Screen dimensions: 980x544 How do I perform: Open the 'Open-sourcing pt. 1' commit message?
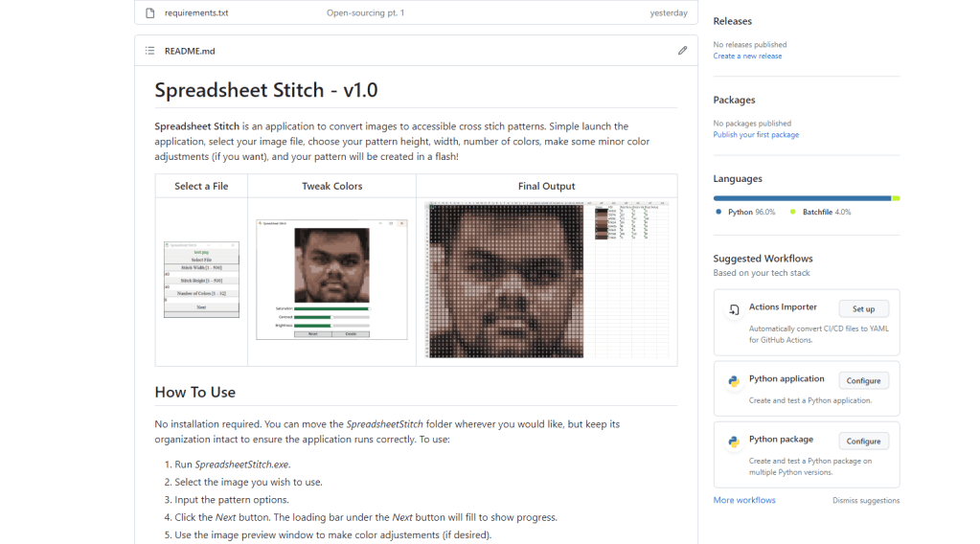(365, 13)
